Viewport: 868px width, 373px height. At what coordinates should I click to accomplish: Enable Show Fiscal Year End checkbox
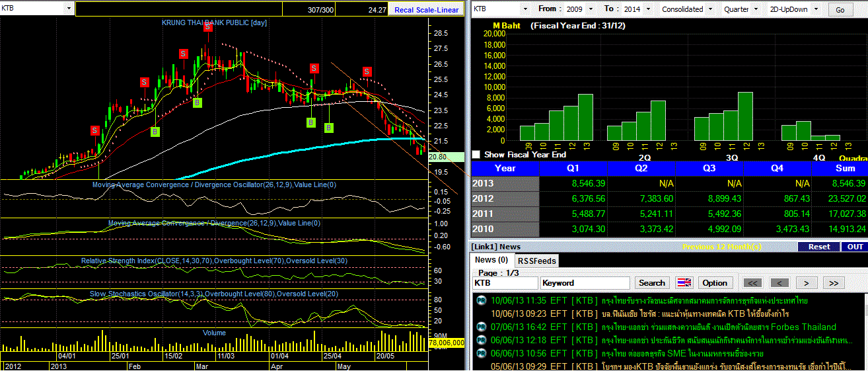coord(476,155)
